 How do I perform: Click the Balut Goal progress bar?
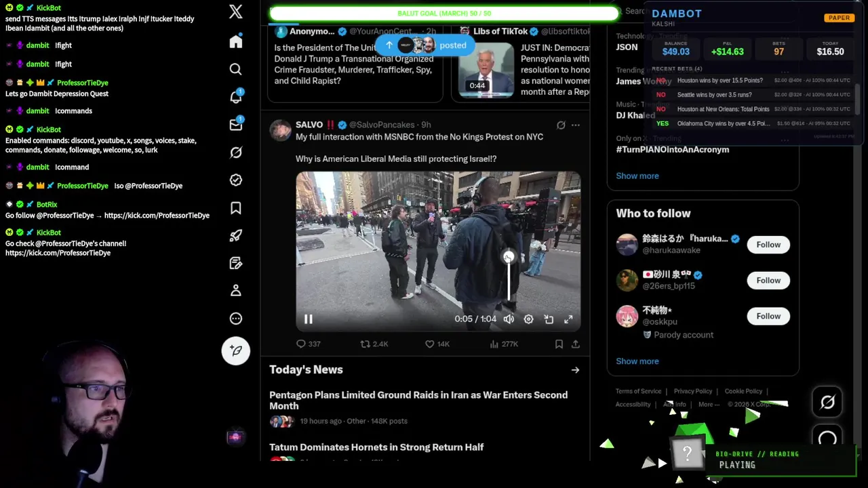pyautogui.click(x=444, y=14)
